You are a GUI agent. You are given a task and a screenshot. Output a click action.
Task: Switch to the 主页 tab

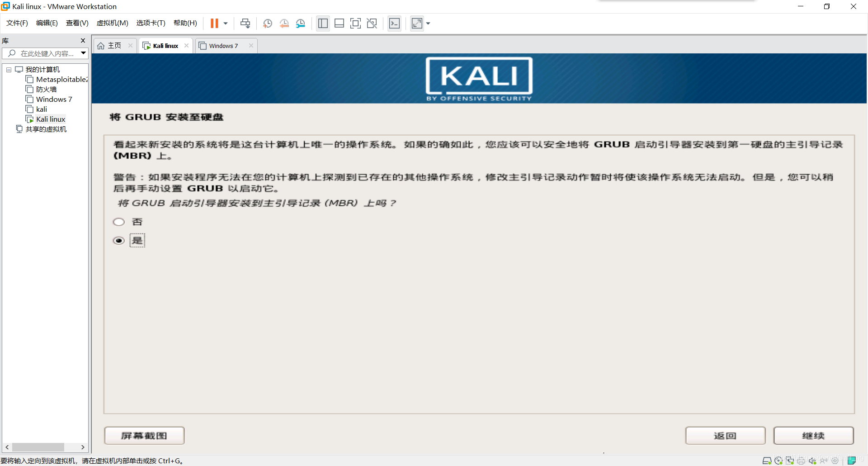tap(114, 46)
